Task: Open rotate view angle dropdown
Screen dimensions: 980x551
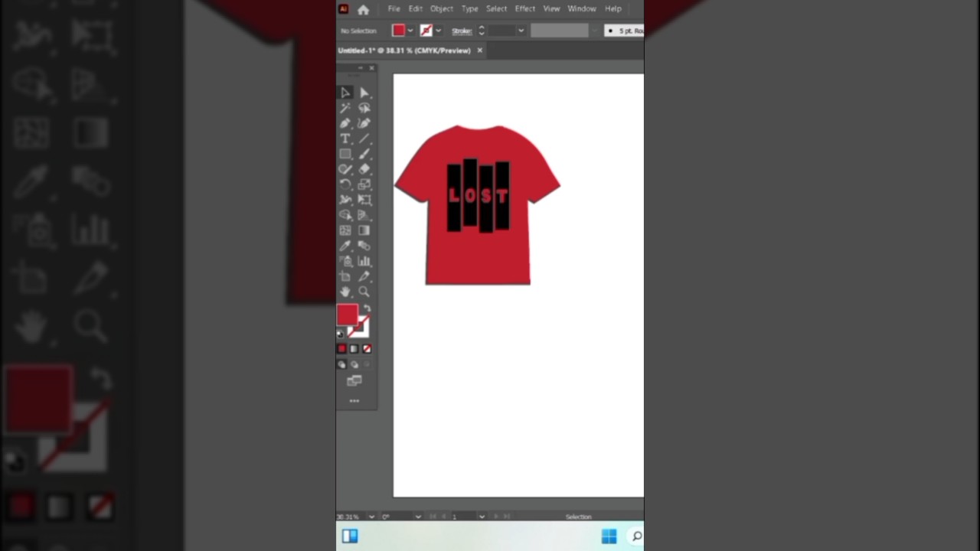Action: pyautogui.click(x=418, y=517)
